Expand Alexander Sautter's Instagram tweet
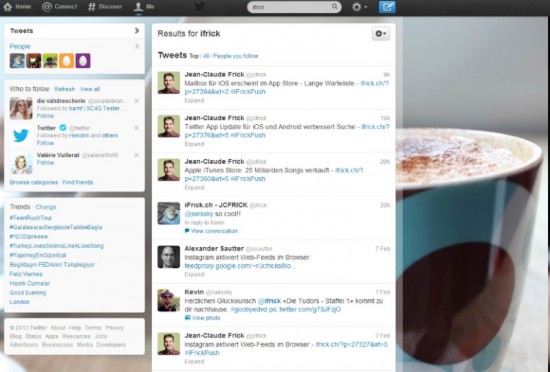 (194, 275)
